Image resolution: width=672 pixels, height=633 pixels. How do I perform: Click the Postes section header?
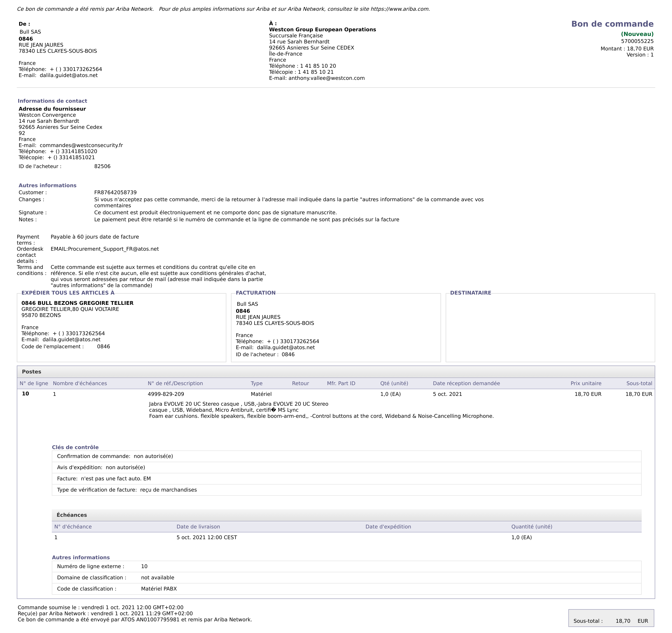tap(31, 372)
